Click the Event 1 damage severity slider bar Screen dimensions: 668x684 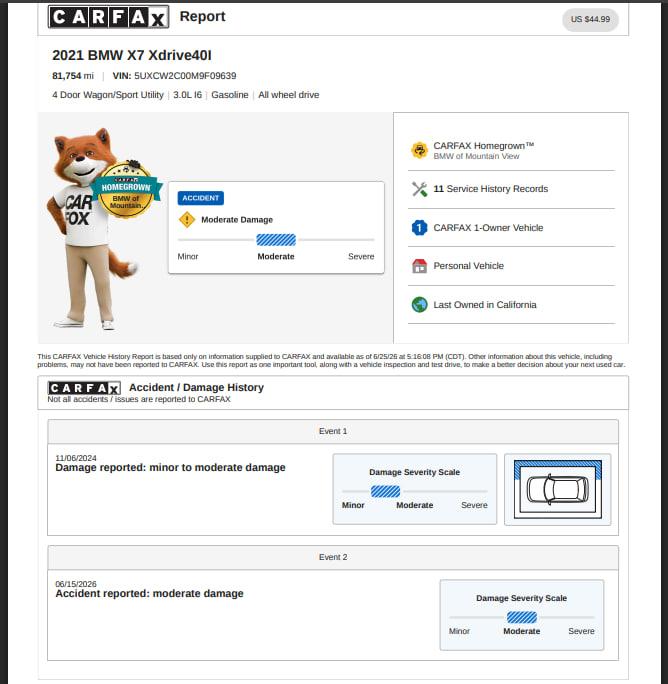tap(385, 492)
